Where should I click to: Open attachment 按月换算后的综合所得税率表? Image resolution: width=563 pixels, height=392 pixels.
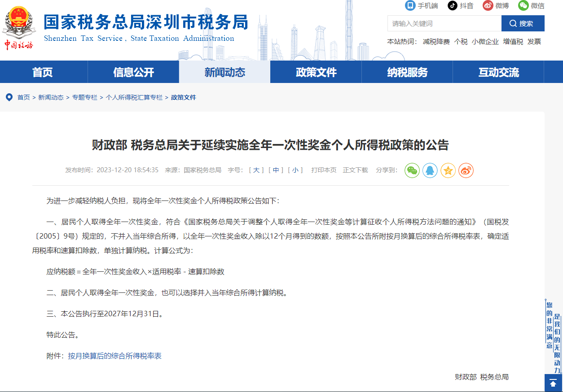(x=114, y=356)
